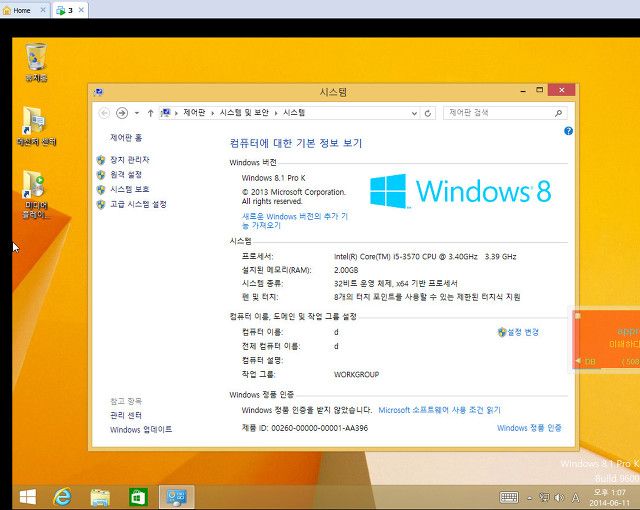Click 설정 변경 link
This screenshot has height=510, width=640.
[523, 332]
